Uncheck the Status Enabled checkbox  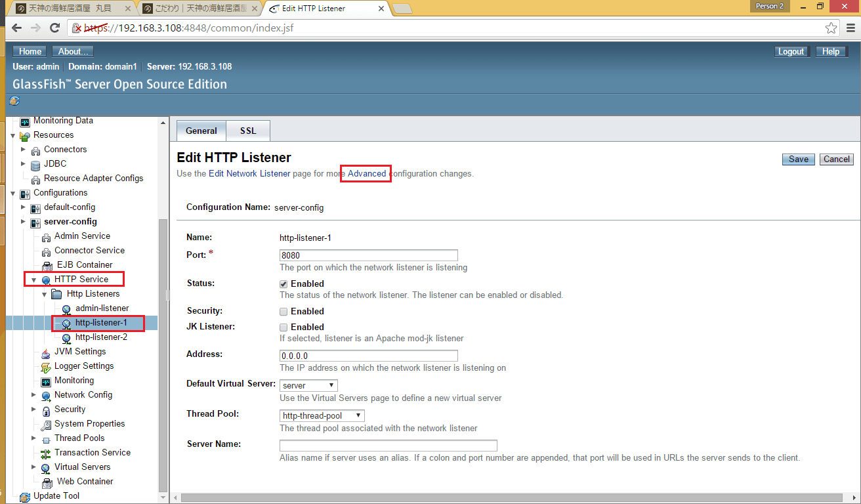pos(283,284)
